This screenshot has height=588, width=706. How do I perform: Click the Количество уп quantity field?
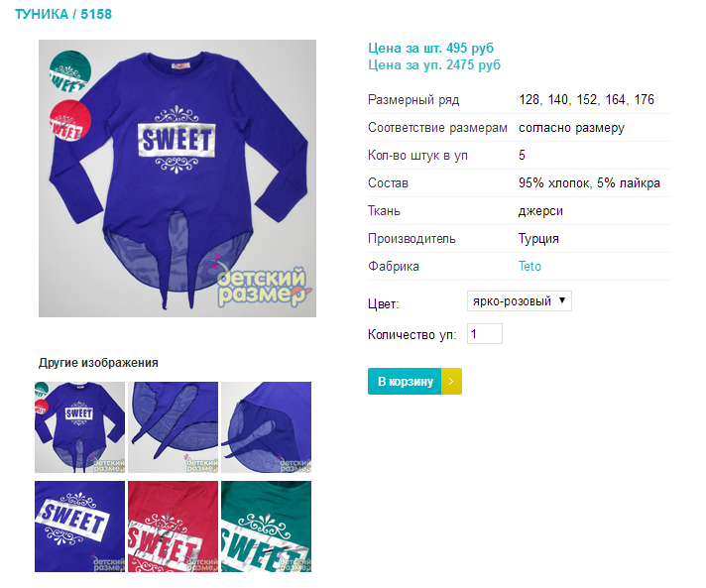click(x=485, y=334)
